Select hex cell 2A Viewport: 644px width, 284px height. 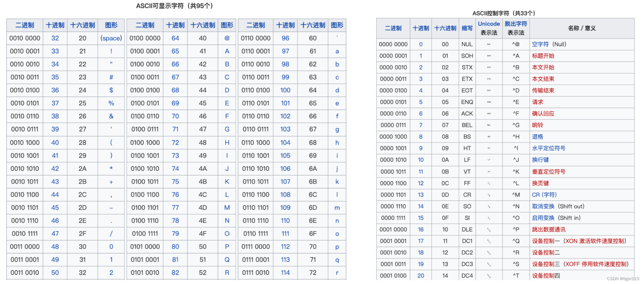(82, 169)
